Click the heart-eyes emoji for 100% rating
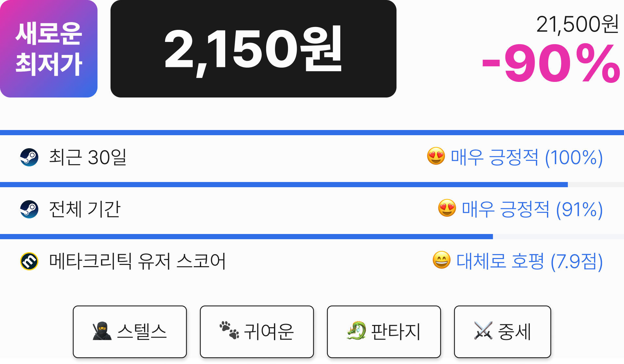 [x=436, y=156]
